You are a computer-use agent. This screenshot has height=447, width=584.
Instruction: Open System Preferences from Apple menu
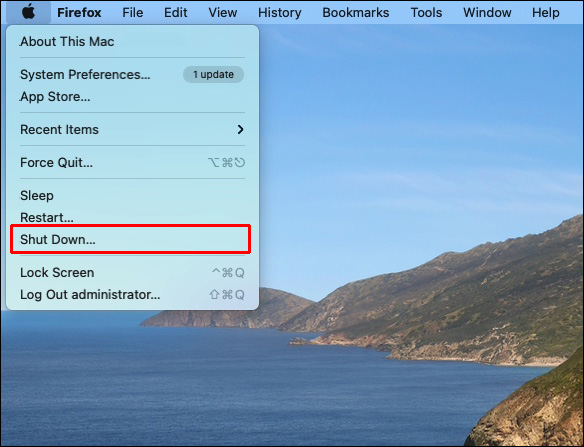(132, 74)
